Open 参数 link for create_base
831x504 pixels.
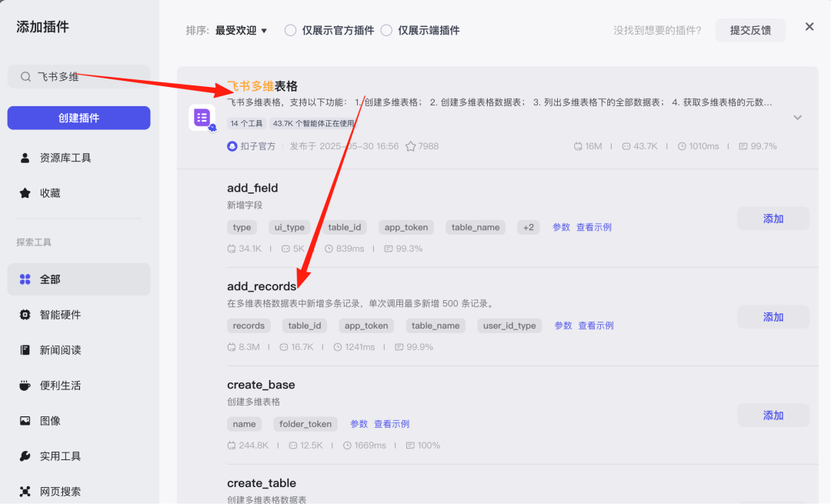pyautogui.click(x=359, y=424)
